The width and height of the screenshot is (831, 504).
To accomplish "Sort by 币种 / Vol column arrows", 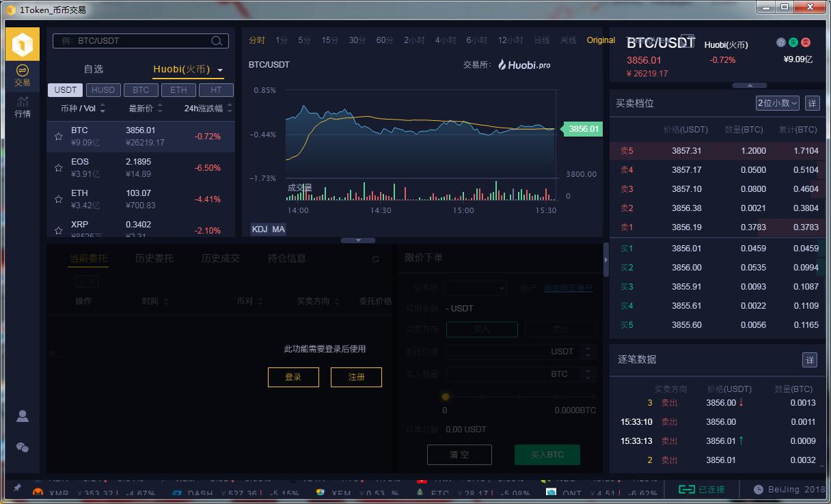I will click(103, 109).
